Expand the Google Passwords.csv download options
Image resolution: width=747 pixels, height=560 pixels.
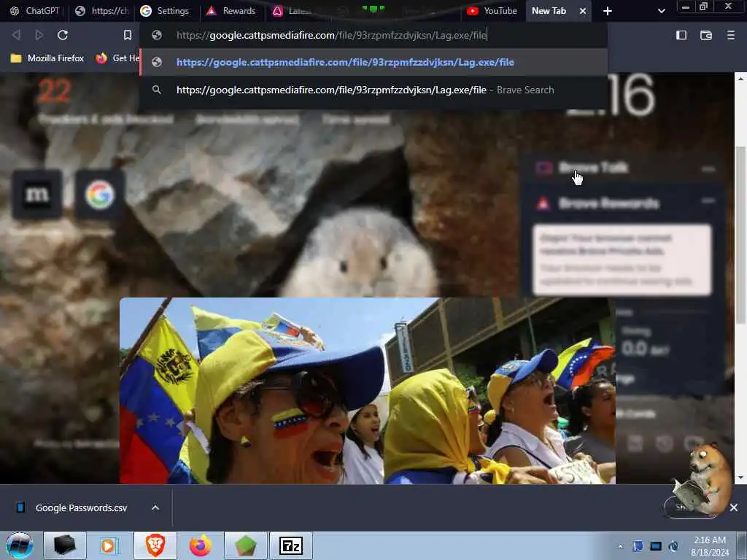[155, 507]
